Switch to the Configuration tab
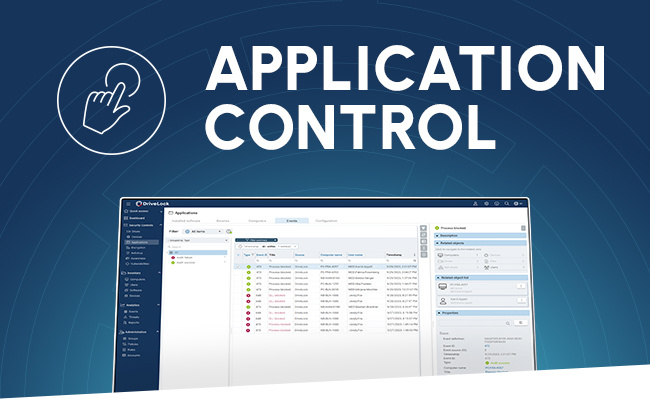Screen dimensions: 650x400 pyautogui.click(x=326, y=221)
